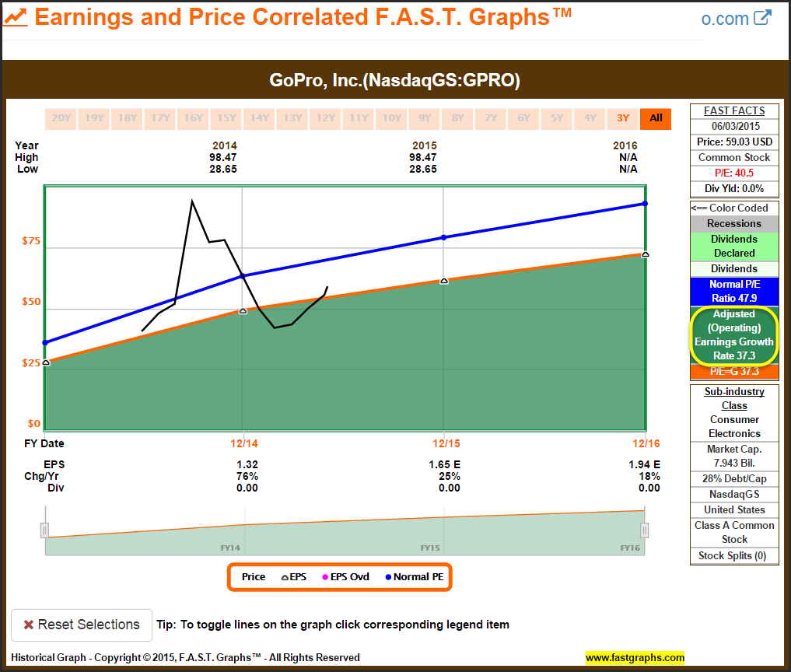Open the www.fastgraphs.com link

click(635, 657)
